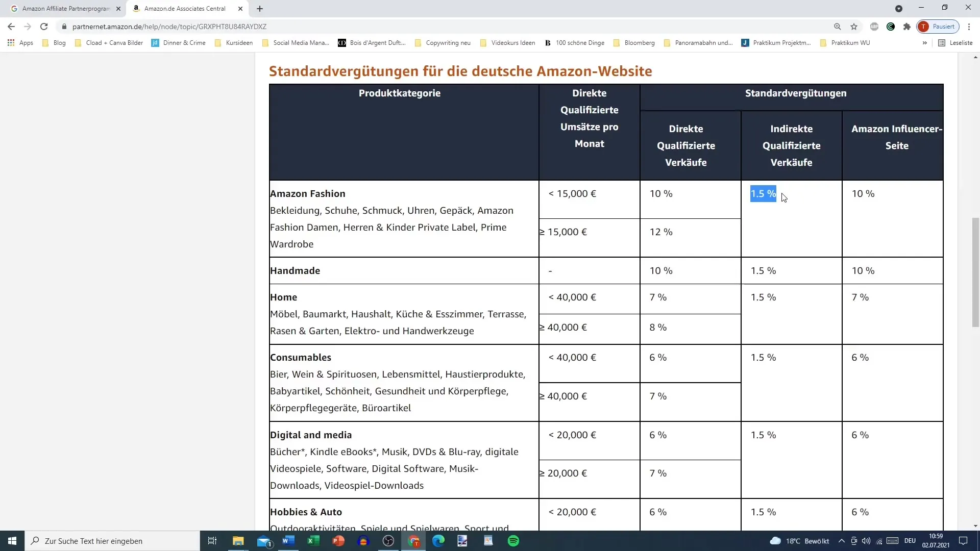The width and height of the screenshot is (980, 551).
Task: Open Videokurs Ideen bookmark folder
Action: tap(508, 43)
